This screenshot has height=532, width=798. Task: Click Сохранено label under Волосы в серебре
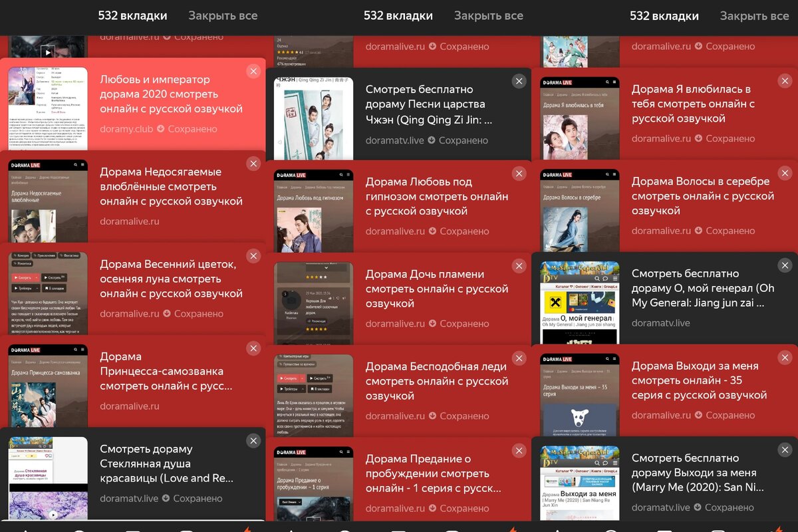coord(730,231)
